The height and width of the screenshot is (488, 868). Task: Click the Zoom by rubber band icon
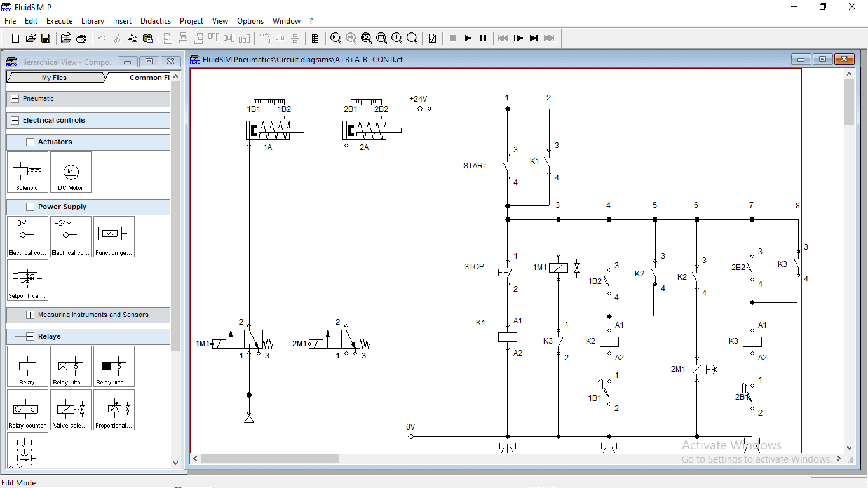381,38
